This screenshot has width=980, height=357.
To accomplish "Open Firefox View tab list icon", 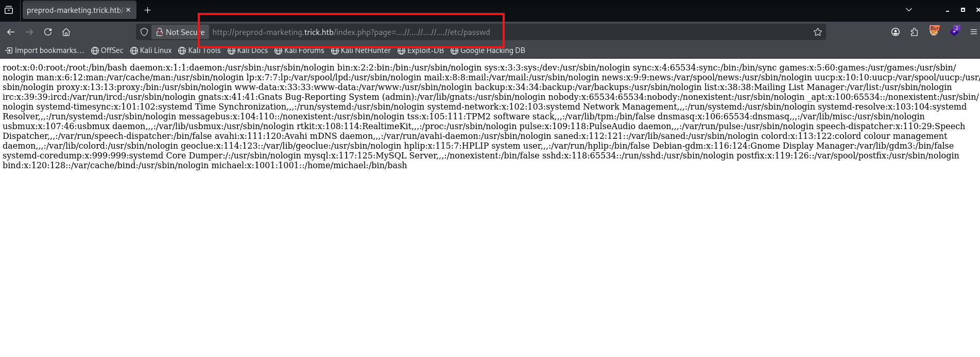I will point(9,10).
